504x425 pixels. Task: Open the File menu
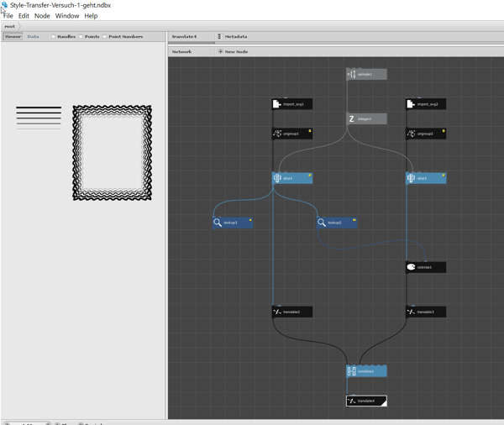(8, 16)
